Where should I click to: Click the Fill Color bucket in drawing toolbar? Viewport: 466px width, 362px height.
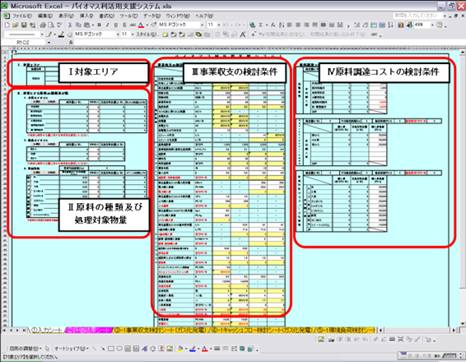tap(180, 349)
